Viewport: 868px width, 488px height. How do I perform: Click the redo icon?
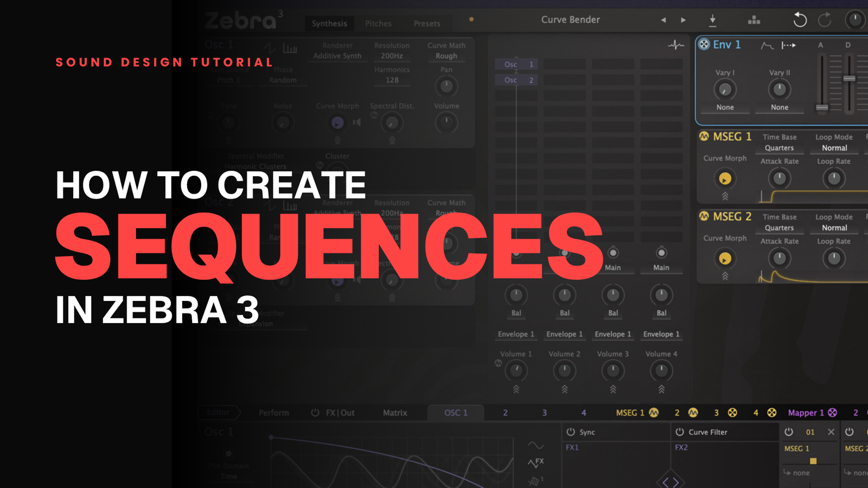coord(825,20)
